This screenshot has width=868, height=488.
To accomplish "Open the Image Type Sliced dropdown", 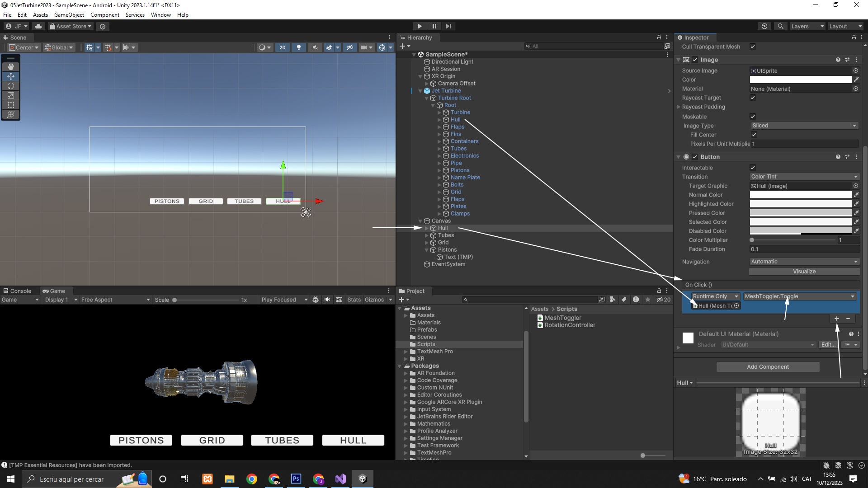I will click(x=804, y=126).
